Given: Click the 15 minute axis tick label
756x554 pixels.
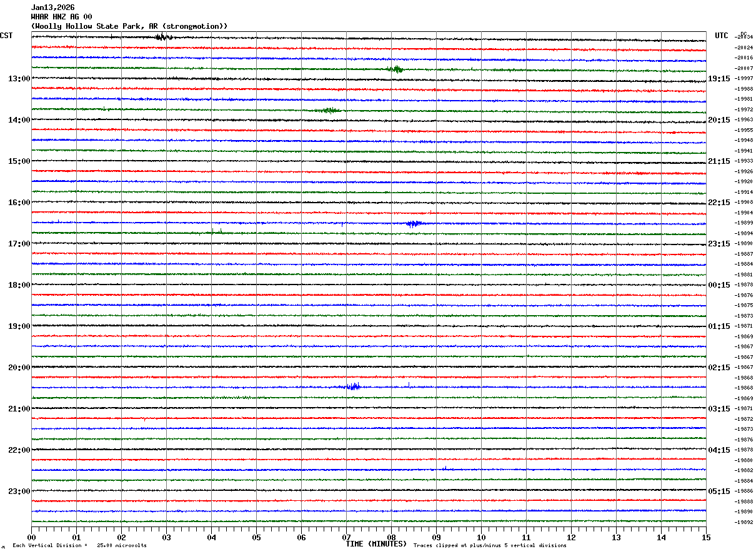Looking at the screenshot, I should click(706, 538).
